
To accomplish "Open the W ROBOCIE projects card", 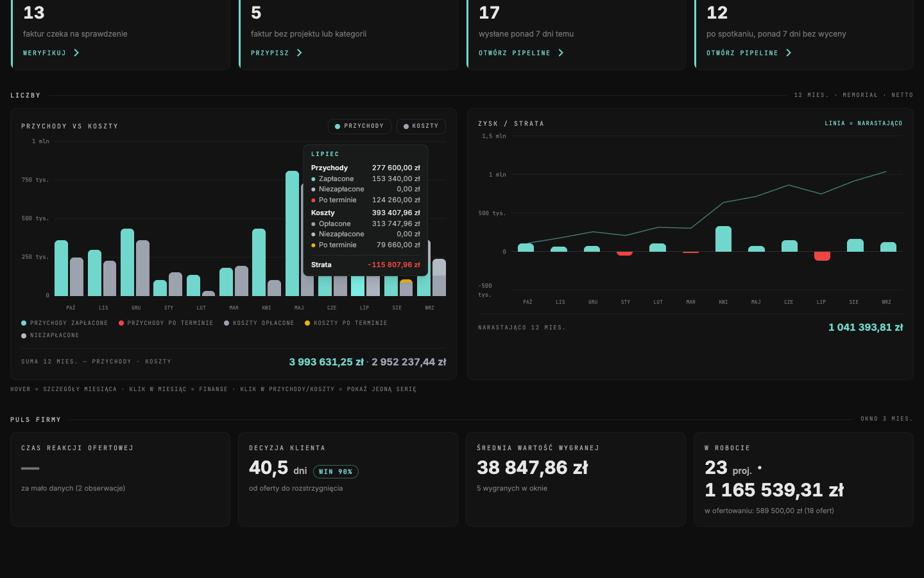I will click(803, 480).
